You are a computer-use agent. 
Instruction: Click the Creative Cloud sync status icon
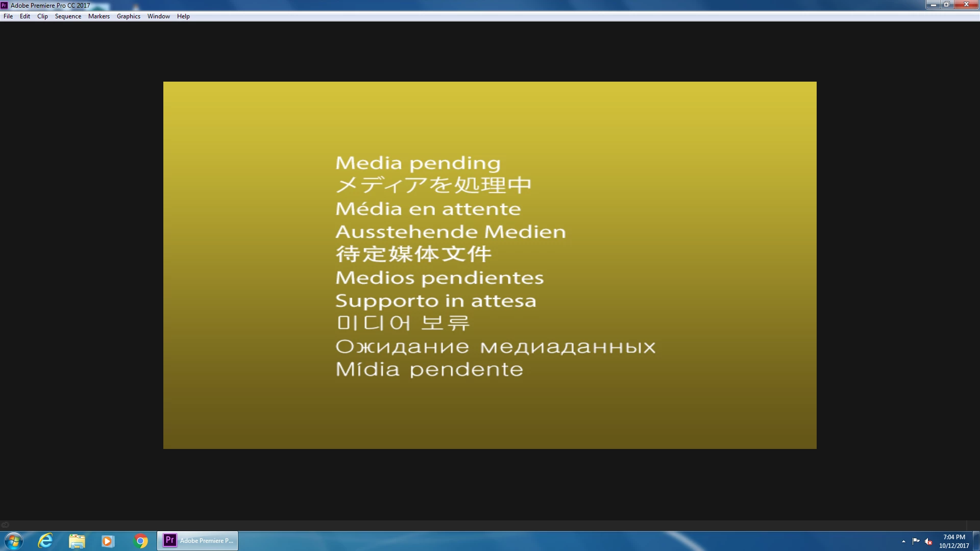[x=5, y=524]
